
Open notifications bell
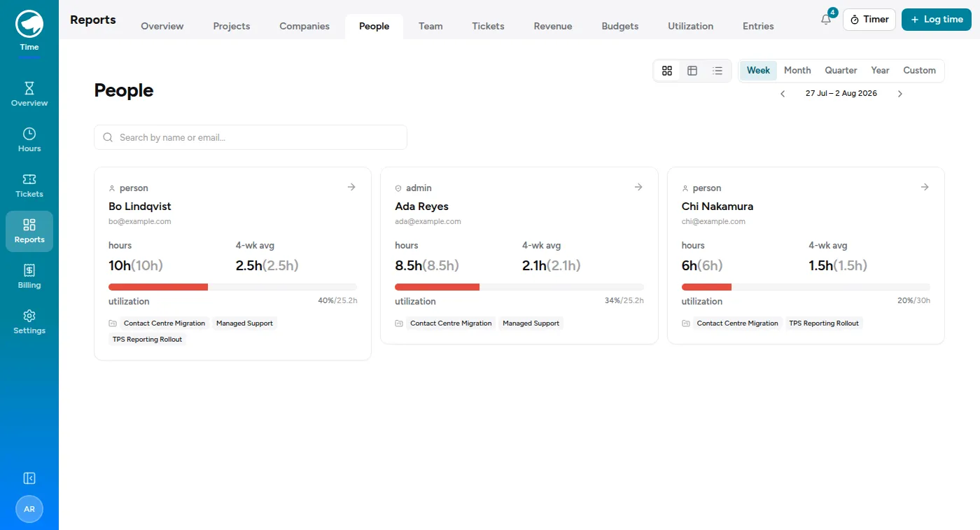[x=826, y=20]
